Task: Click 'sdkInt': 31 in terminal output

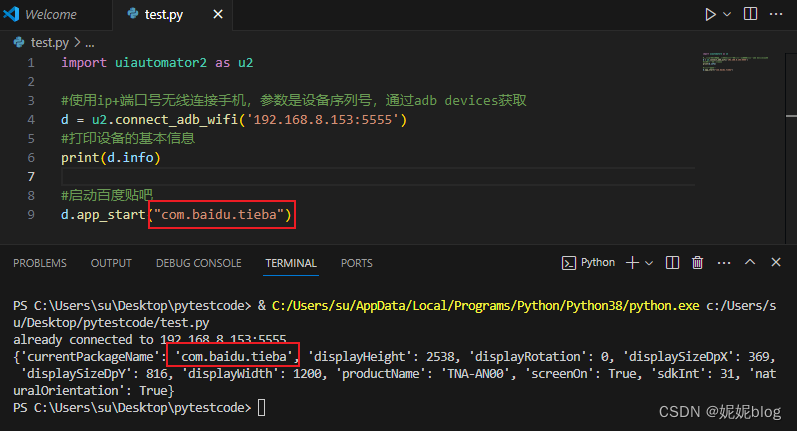Action: [x=694, y=374]
